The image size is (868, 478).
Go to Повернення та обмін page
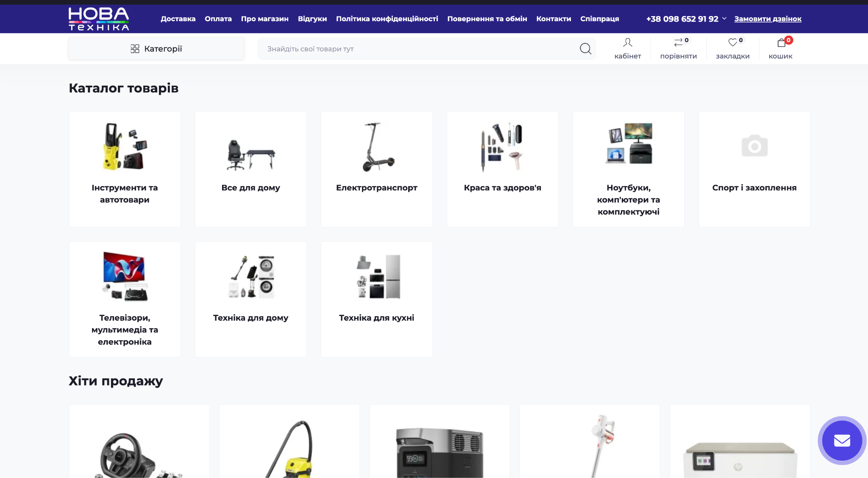click(487, 19)
